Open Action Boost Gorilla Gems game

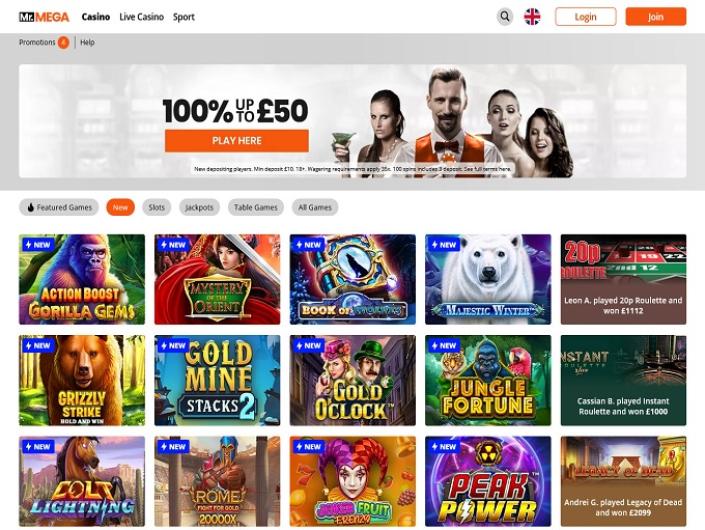click(x=82, y=279)
